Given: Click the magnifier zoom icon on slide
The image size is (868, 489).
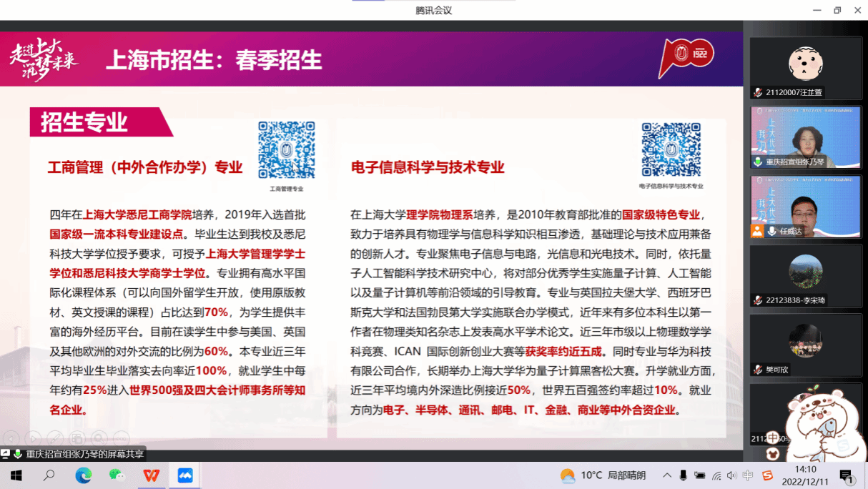Looking at the screenshot, I should pos(99,438).
